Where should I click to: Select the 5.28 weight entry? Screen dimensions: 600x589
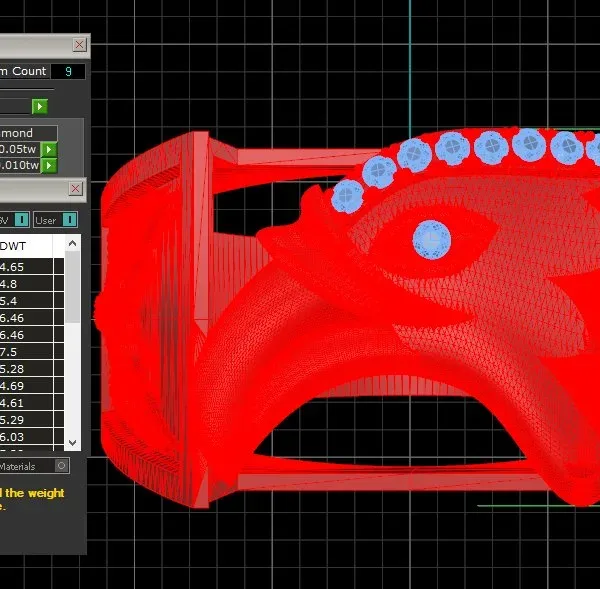(x=26, y=369)
